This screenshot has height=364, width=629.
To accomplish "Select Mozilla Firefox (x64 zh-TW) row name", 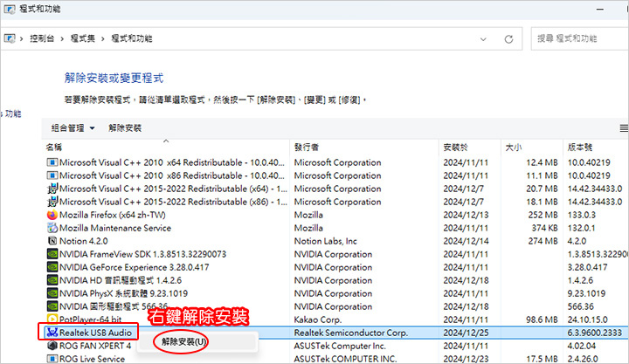I will [x=113, y=215].
